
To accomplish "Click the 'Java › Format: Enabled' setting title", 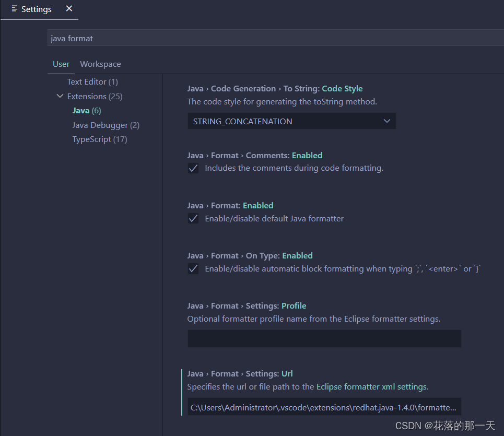I will click(x=230, y=206).
